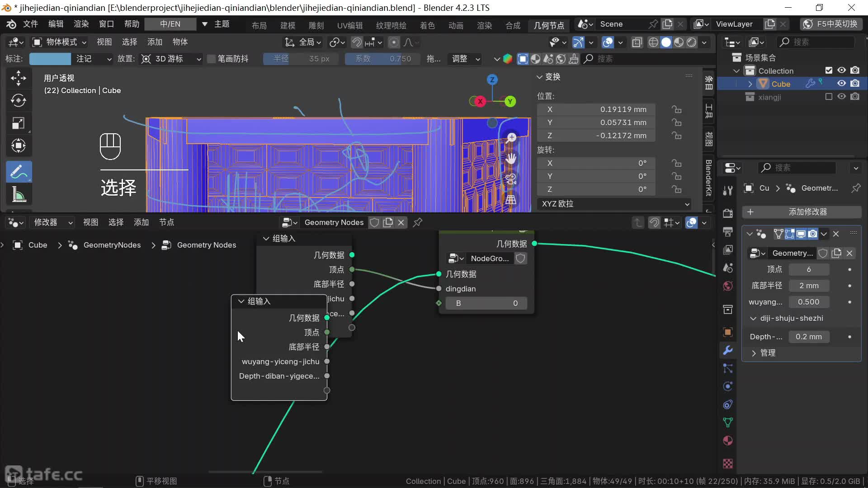868x488 pixels.
Task: Enable the xiangji collection checkbox
Action: (829, 97)
